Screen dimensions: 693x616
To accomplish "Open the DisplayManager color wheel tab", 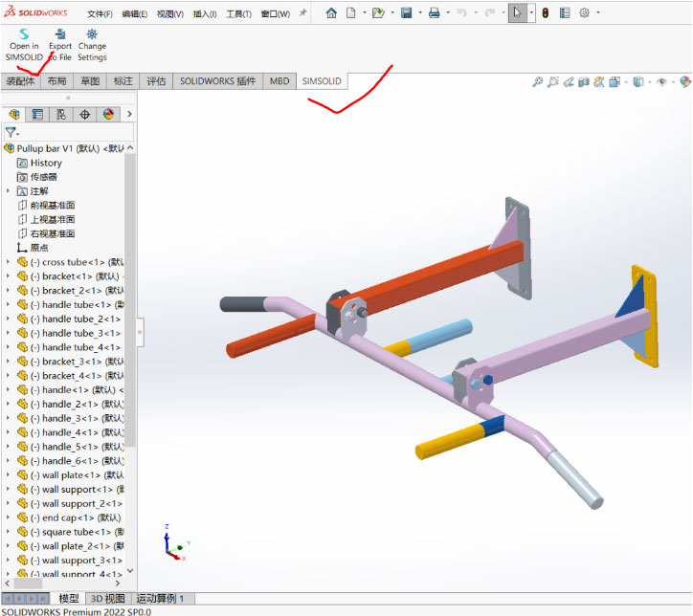I will pyautogui.click(x=108, y=115).
